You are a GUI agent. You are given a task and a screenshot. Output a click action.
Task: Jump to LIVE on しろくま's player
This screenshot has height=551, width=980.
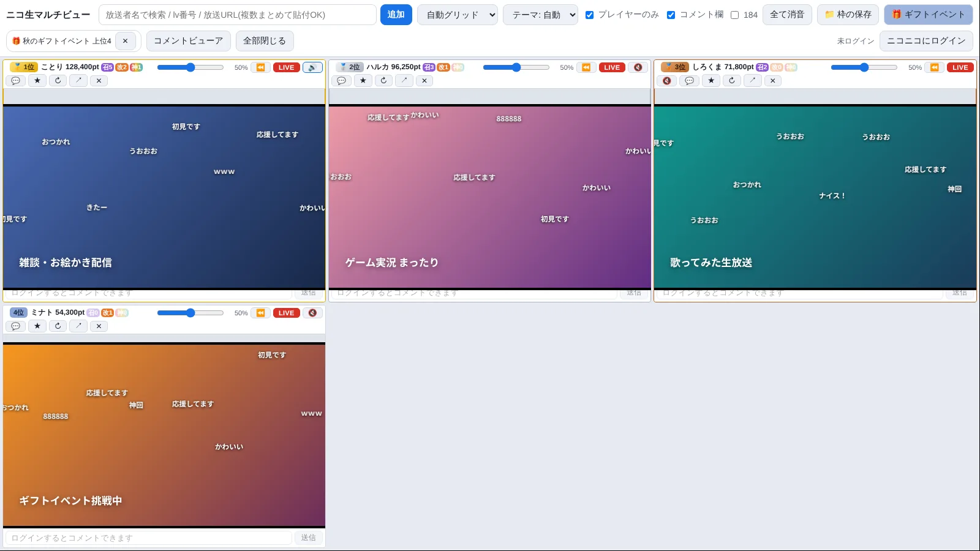point(960,67)
